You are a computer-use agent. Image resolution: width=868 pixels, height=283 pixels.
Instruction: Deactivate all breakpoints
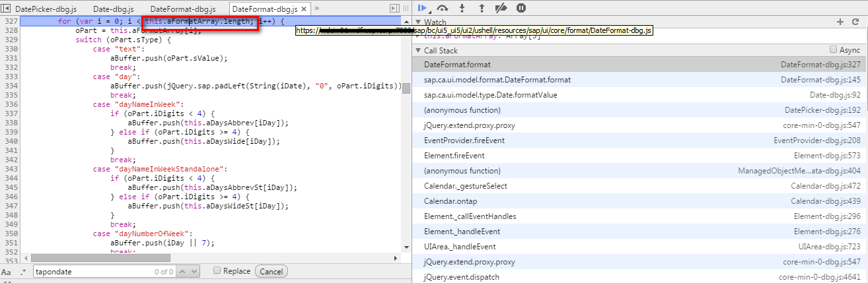point(501,8)
